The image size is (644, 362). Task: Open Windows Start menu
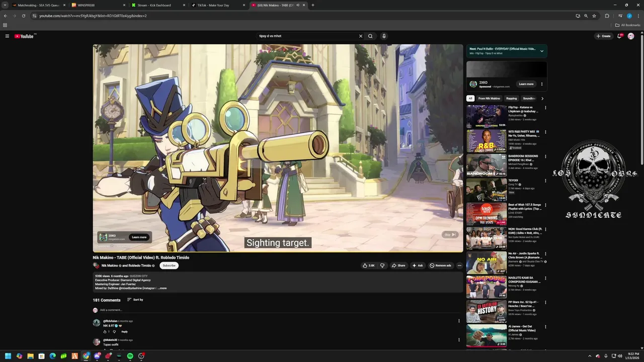click(8, 356)
